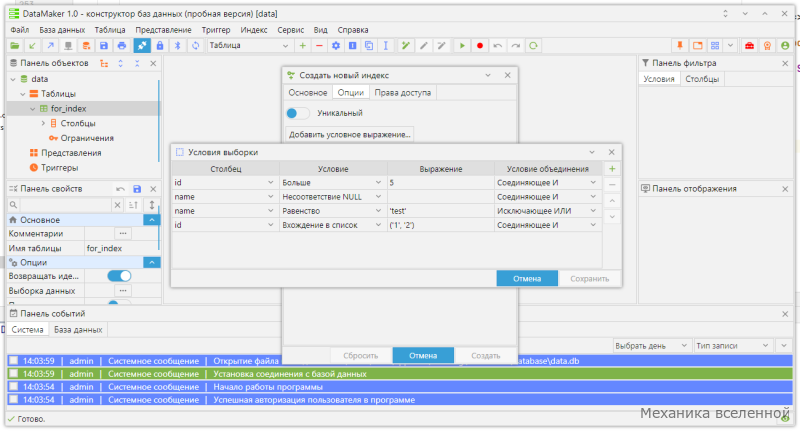Select Представления in objects tree
Viewport: 800px width, 431px height.
pyautogui.click(x=71, y=153)
